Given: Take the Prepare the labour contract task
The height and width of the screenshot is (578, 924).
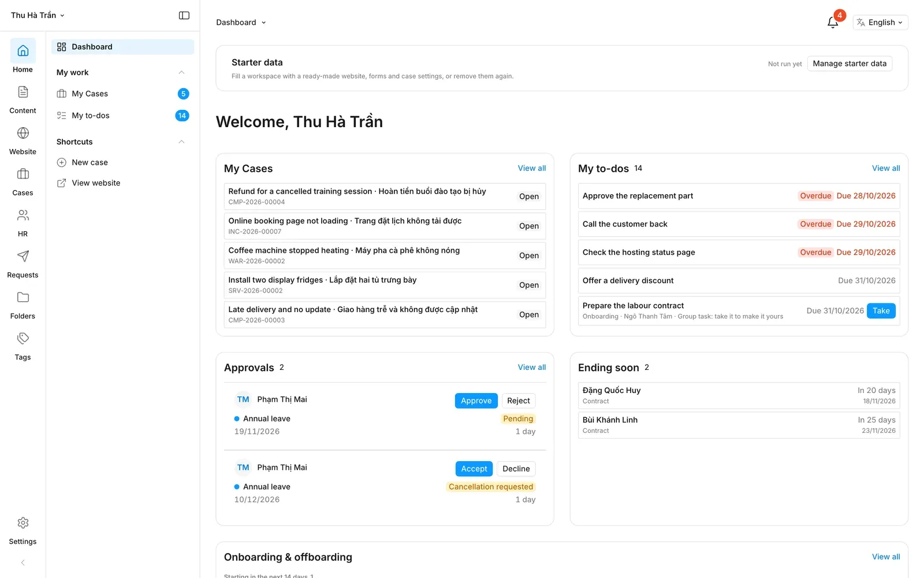Looking at the screenshot, I should (881, 311).
